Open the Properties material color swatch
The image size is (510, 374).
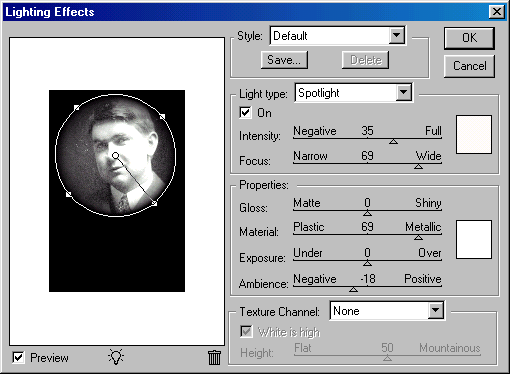coord(474,239)
